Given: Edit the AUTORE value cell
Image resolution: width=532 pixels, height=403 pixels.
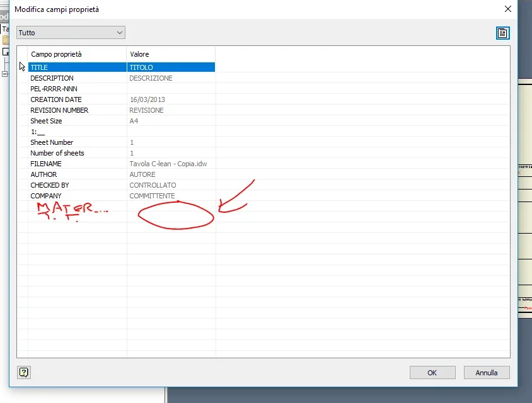Looking at the screenshot, I should coord(171,174).
